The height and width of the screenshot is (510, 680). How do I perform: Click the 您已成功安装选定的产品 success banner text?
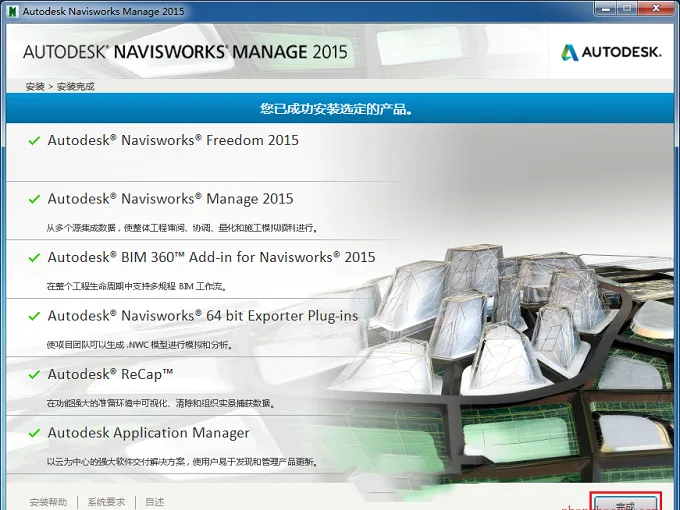(336, 109)
